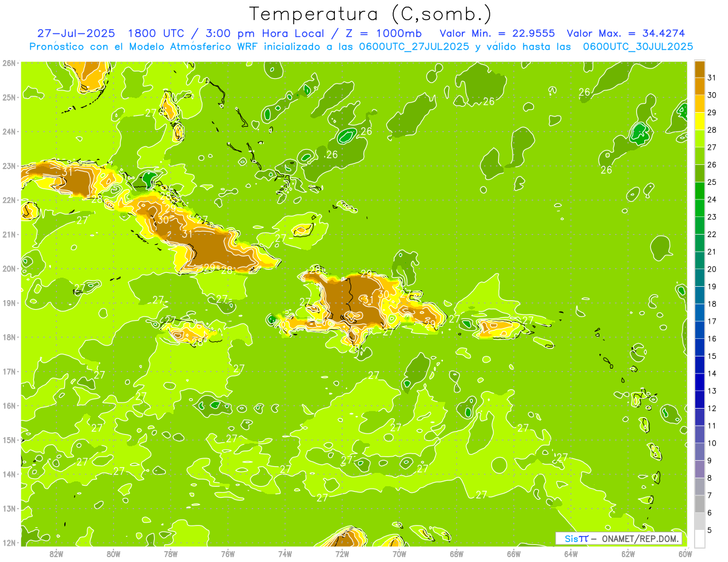Click the white swatch below legend label 5
This screenshot has height=562, width=728.
[700, 538]
